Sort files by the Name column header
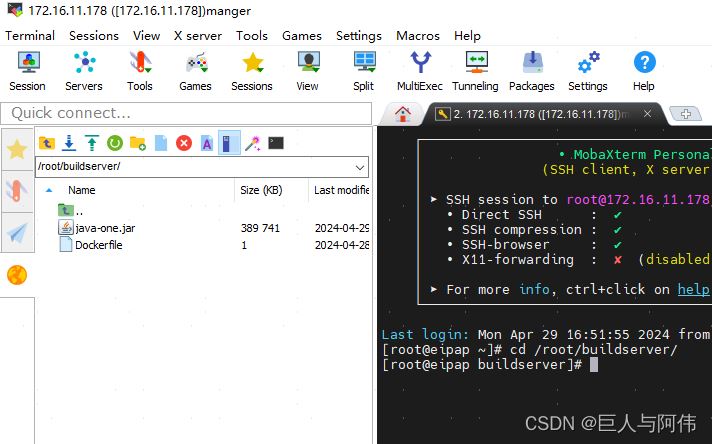The width and height of the screenshot is (712, 444). coord(82,190)
